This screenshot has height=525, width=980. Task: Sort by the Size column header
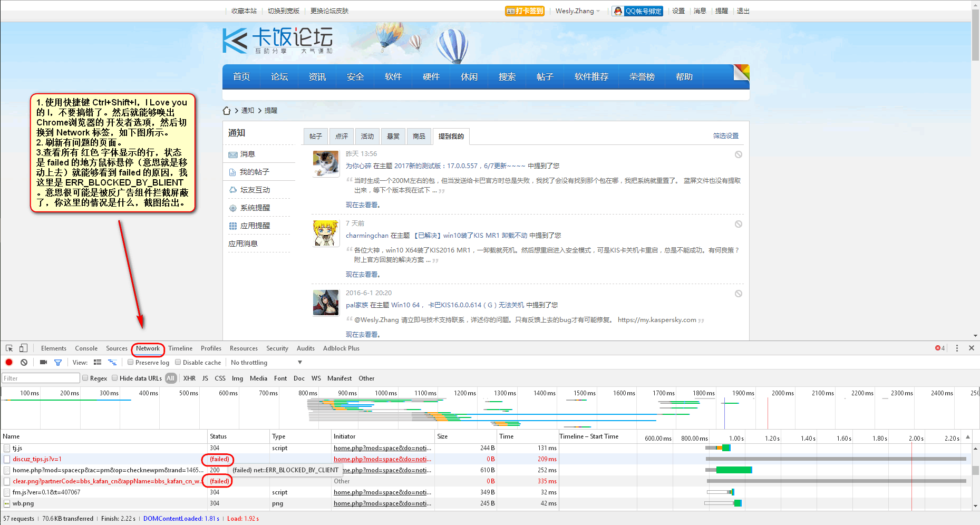pyautogui.click(x=466, y=436)
